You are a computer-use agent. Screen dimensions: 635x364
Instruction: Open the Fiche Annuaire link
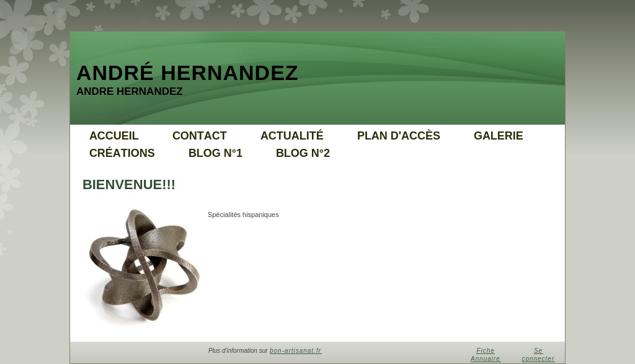coord(485,355)
